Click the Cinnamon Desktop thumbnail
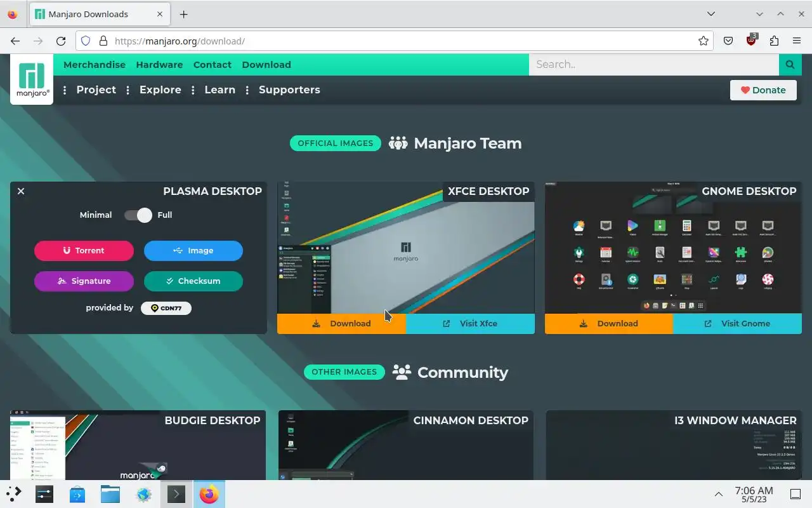This screenshot has width=812, height=508. click(x=406, y=445)
